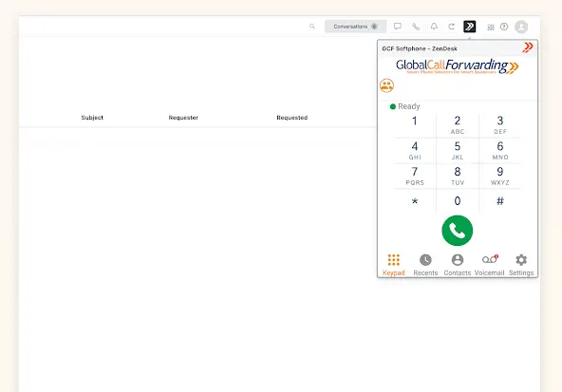562x392 pixels.
Task: Open the apps grid icon
Action: point(491,27)
